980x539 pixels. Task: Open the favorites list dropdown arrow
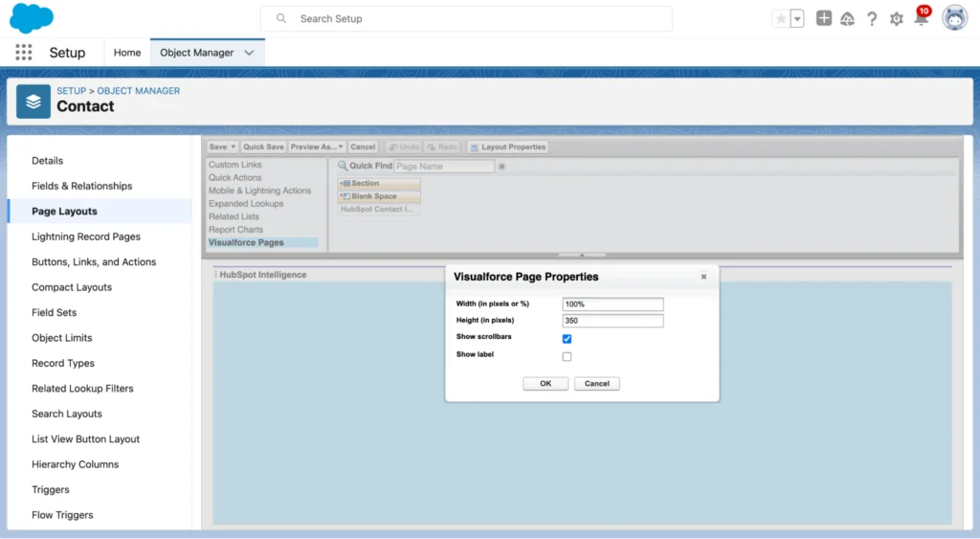[x=797, y=19]
